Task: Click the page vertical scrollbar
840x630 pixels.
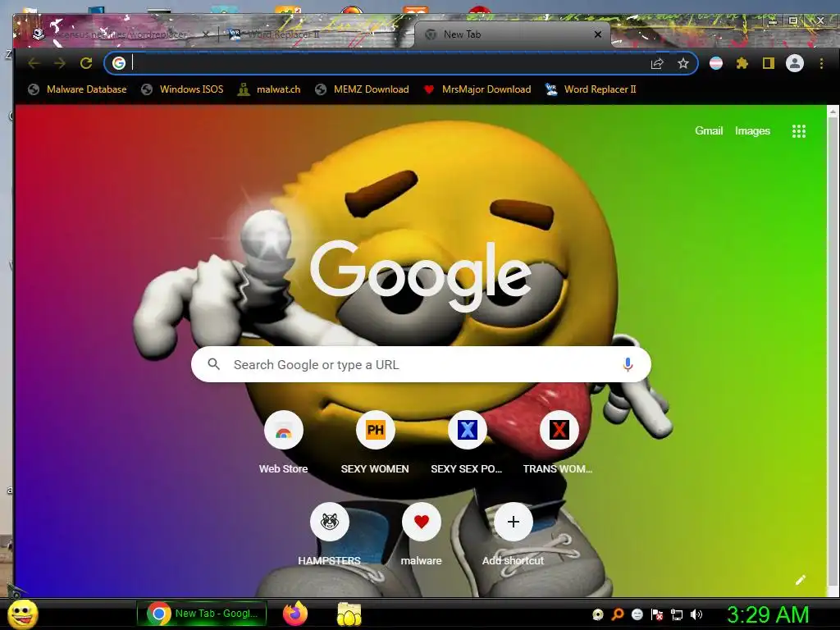Action: (832, 351)
